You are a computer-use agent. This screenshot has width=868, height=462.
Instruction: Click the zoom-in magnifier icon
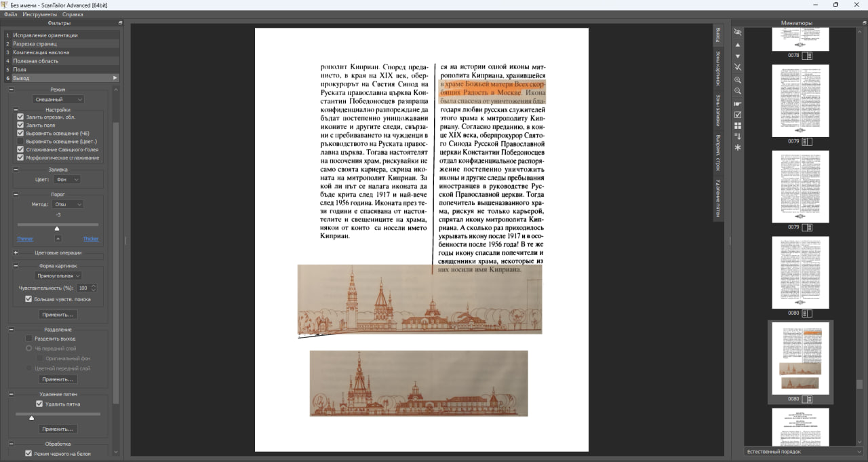pyautogui.click(x=738, y=80)
